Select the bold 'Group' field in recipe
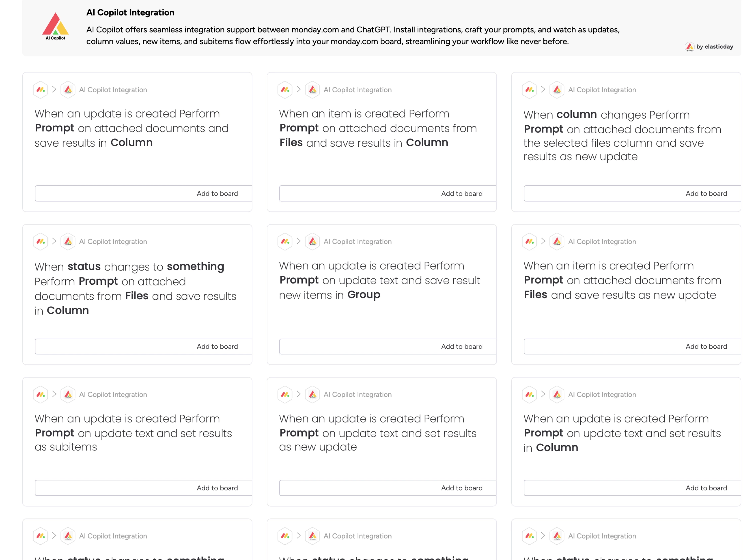 tap(364, 295)
